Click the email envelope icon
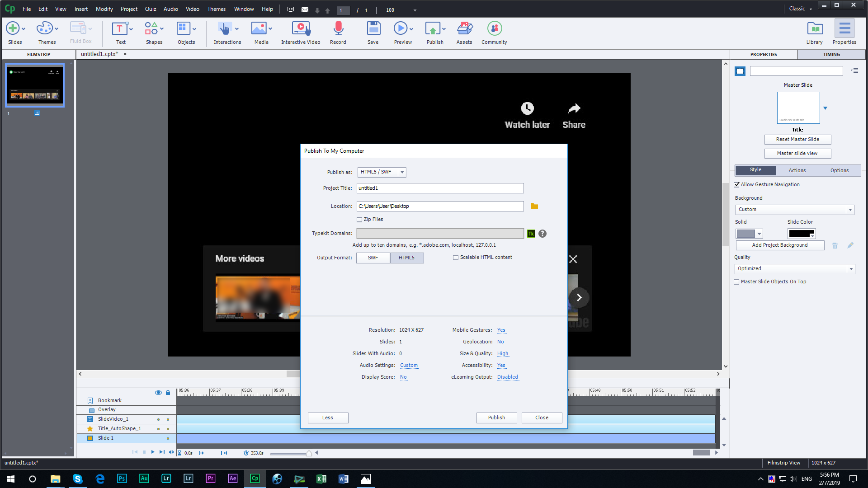This screenshot has height=488, width=868. 305,9
